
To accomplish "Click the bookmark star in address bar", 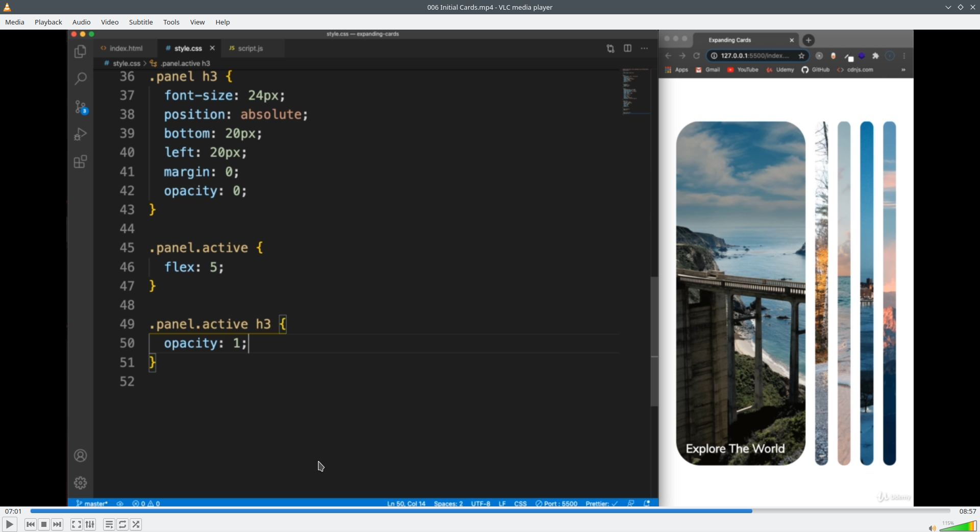I will 802,56.
